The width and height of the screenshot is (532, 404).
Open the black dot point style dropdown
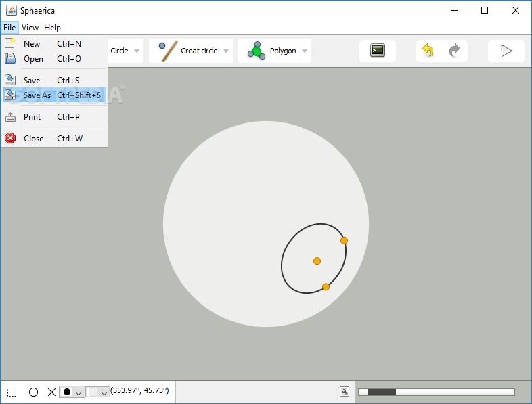[72, 392]
